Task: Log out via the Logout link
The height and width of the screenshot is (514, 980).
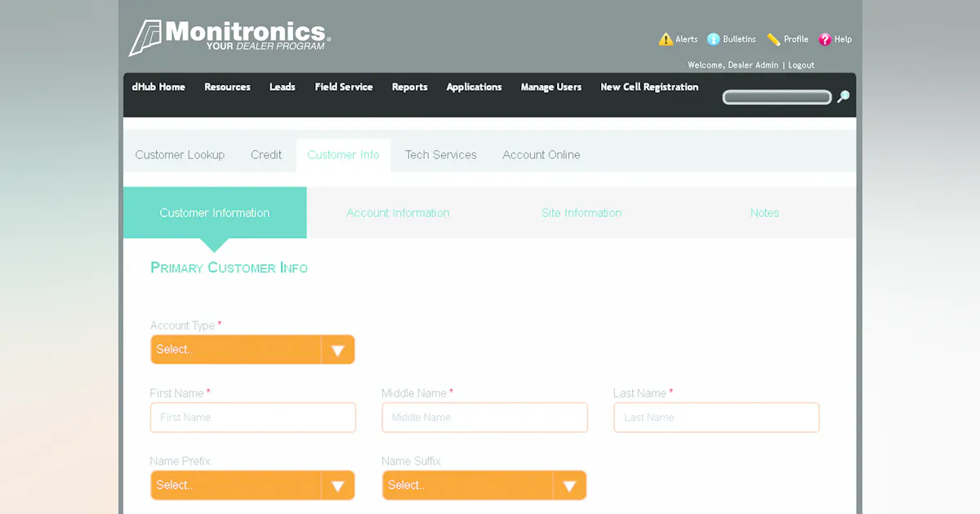Action: tap(801, 65)
